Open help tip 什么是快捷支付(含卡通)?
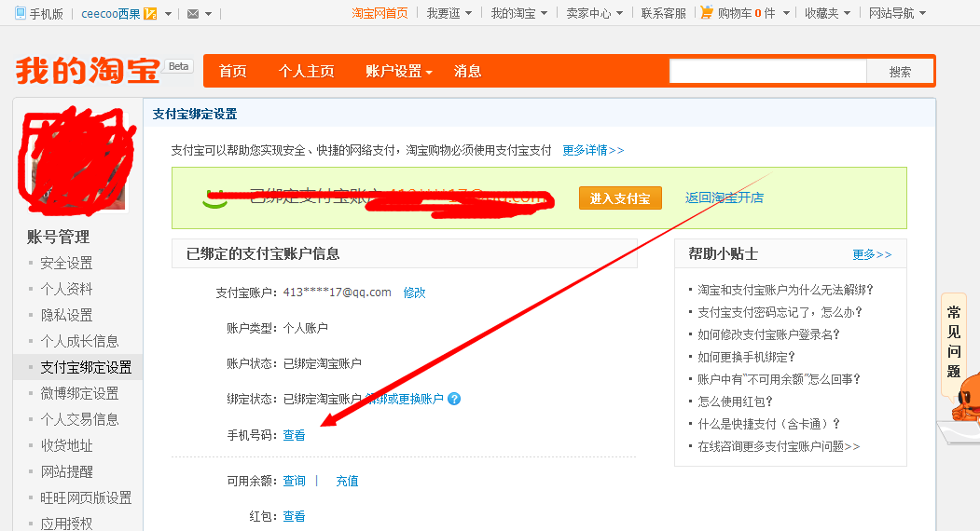980x531 pixels. point(768,424)
